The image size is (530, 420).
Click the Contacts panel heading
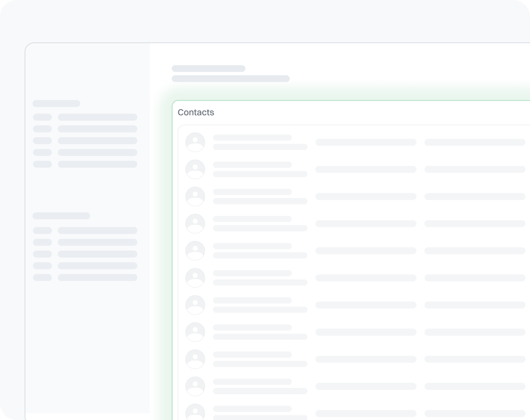pos(196,112)
